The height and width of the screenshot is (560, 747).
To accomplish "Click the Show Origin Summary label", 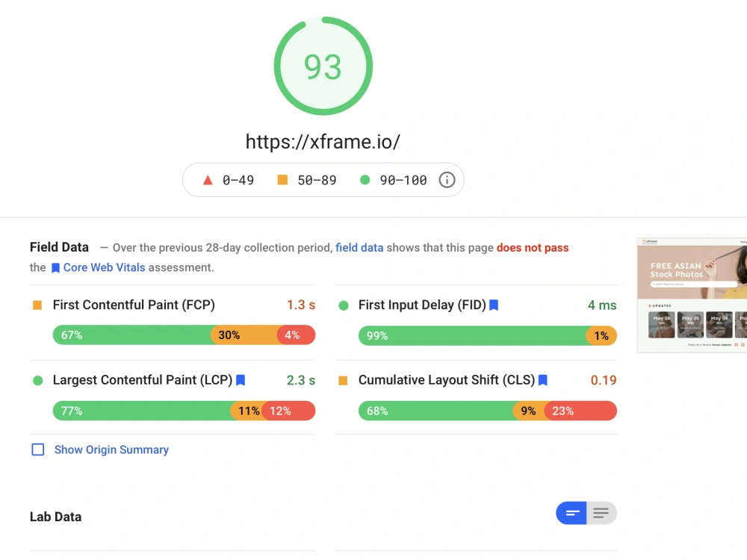I will [x=111, y=449].
